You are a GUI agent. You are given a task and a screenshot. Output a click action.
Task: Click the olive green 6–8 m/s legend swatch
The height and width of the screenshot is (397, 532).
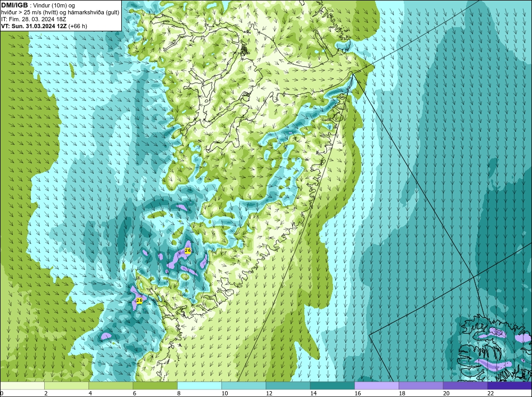[155, 386]
